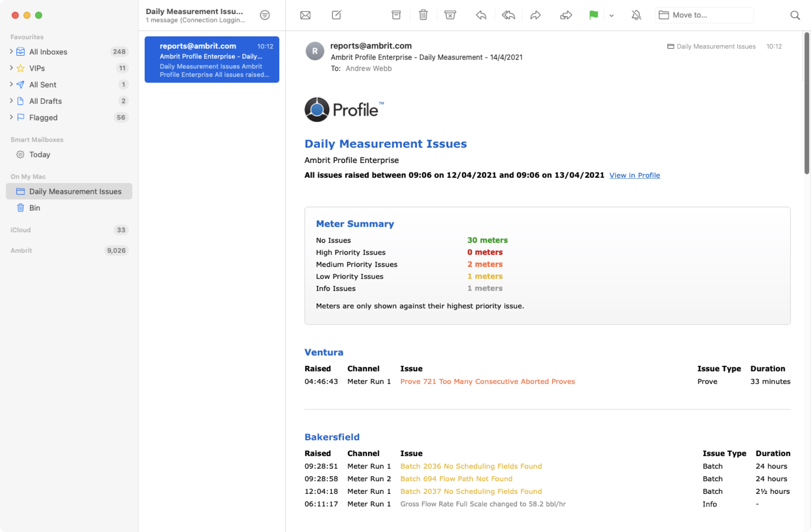Open All Drafts mailbox
The width and height of the screenshot is (811, 532).
pyautogui.click(x=69, y=100)
